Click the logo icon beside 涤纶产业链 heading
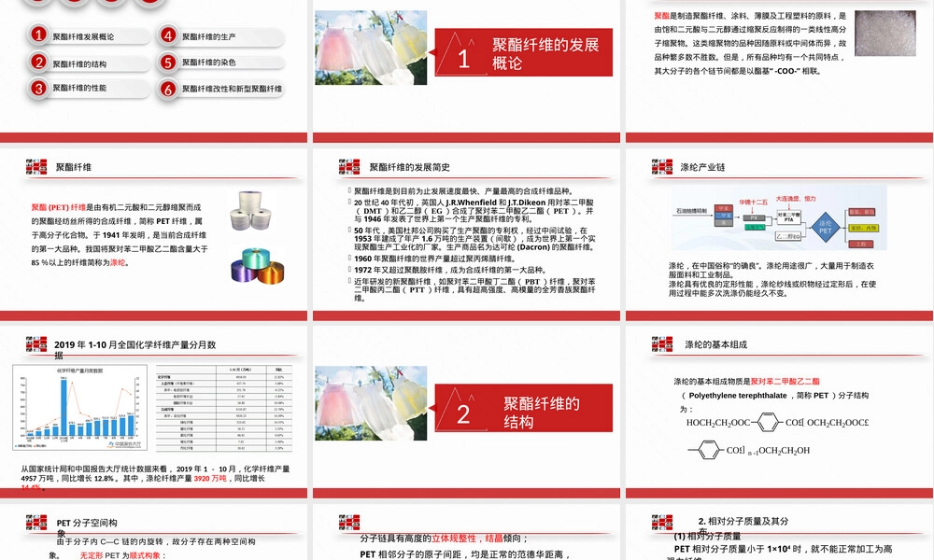The image size is (934, 560). tap(662, 167)
